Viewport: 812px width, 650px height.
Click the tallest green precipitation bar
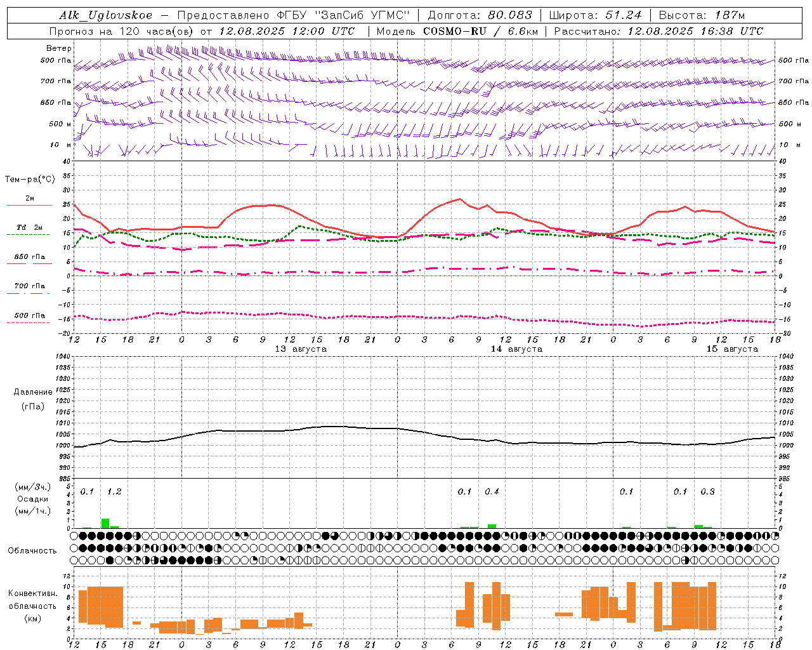(105, 523)
